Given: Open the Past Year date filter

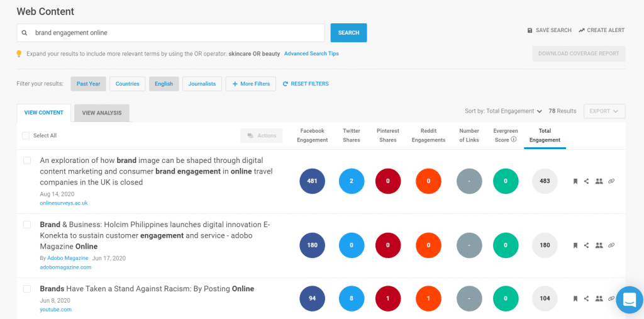Looking at the screenshot, I should coord(88,84).
